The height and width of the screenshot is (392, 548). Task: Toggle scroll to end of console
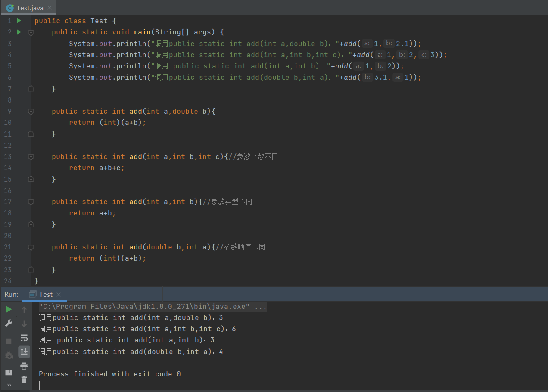click(x=24, y=352)
